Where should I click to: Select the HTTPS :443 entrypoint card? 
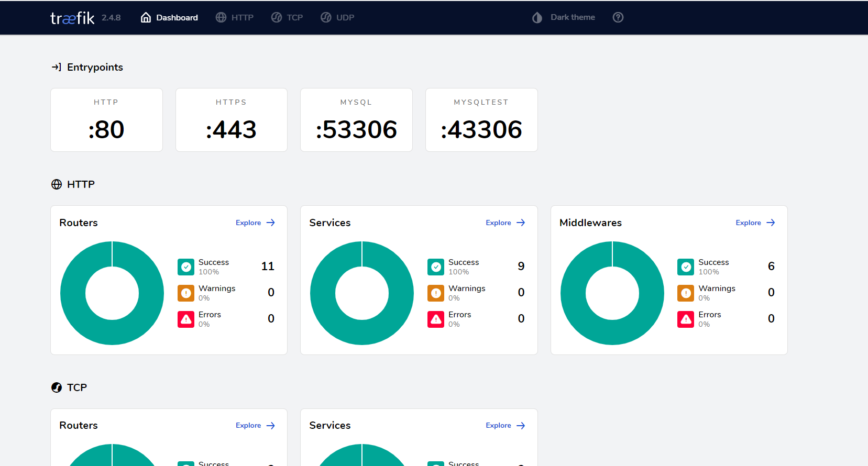[232, 120]
